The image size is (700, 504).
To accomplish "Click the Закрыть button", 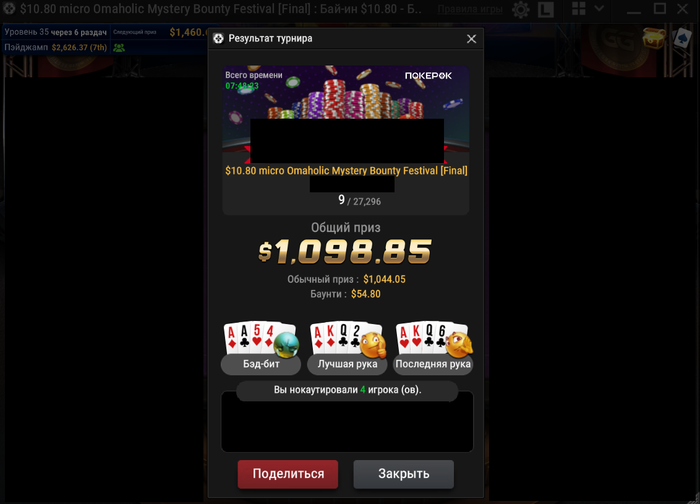I will point(404,474).
